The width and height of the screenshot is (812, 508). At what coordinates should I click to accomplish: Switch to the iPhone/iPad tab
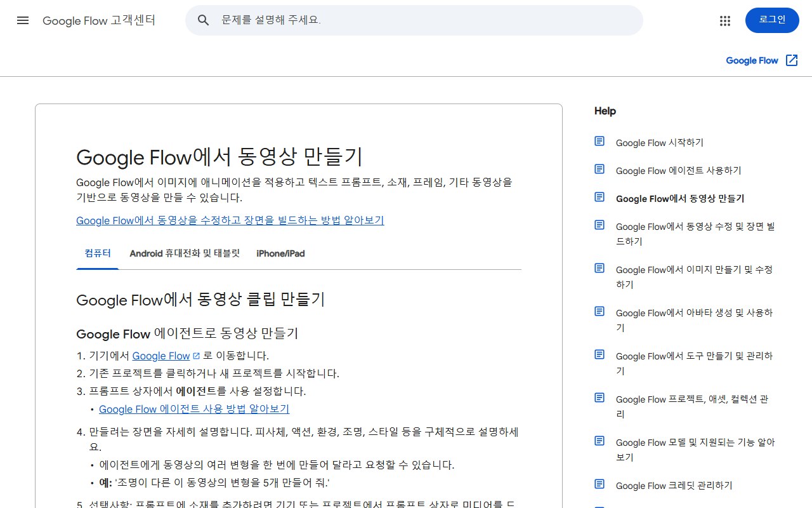280,253
